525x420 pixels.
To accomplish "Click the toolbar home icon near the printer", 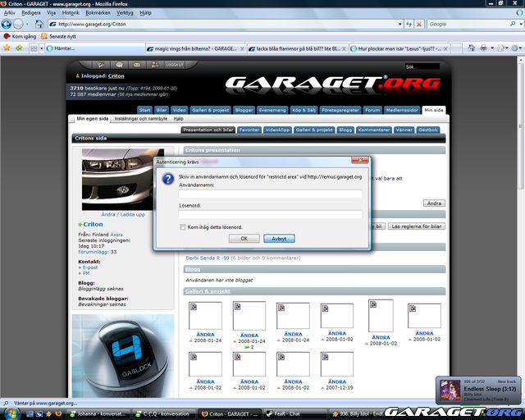I will click(x=471, y=48).
